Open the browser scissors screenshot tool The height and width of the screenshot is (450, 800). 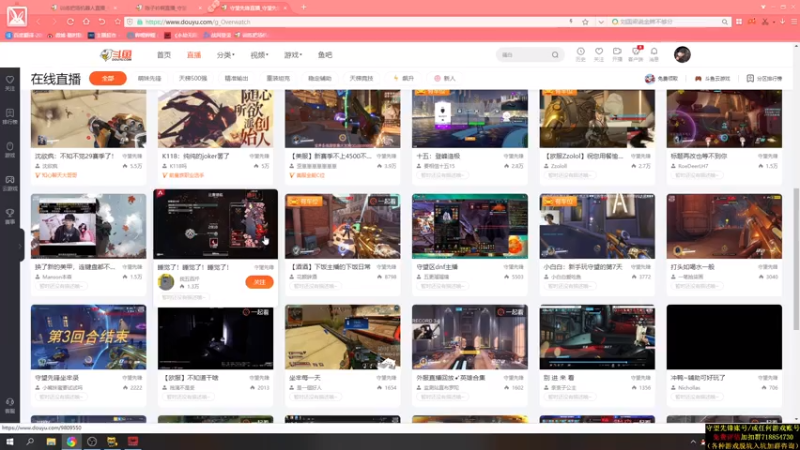pos(765,22)
